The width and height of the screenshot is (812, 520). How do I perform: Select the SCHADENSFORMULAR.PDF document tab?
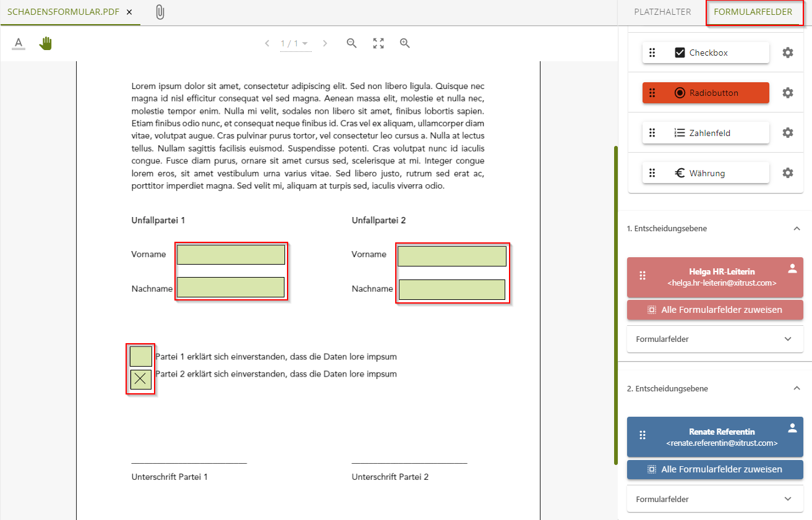tap(62, 11)
